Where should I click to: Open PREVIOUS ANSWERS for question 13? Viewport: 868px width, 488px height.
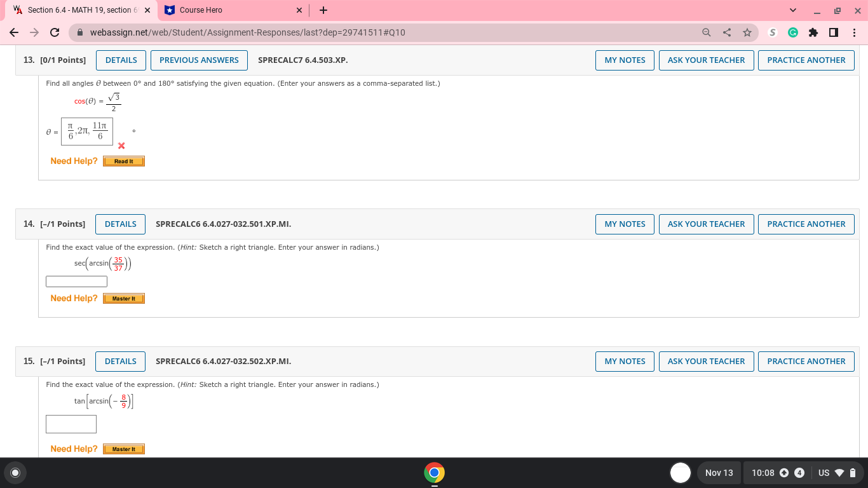point(199,60)
